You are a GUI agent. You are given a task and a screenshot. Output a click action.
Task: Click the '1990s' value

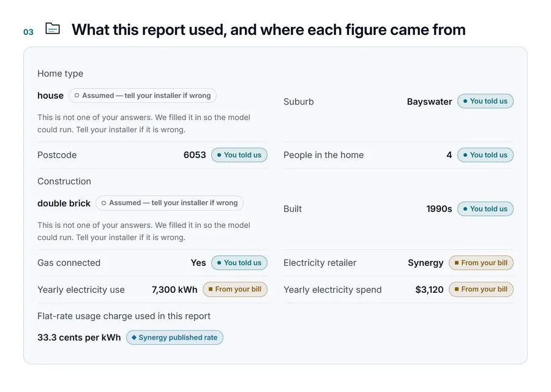[439, 209]
